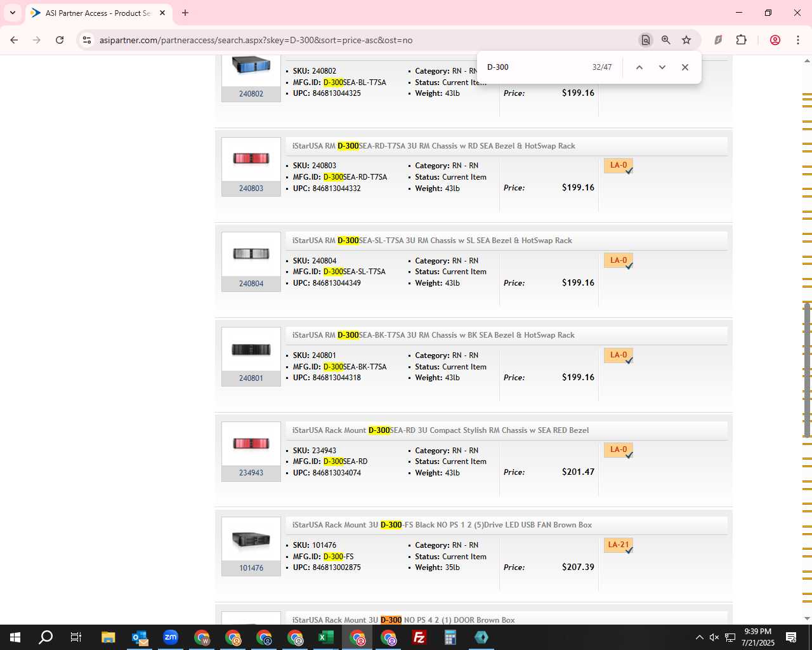Open Windows Start menu
The height and width of the screenshot is (650, 812).
coord(15,637)
